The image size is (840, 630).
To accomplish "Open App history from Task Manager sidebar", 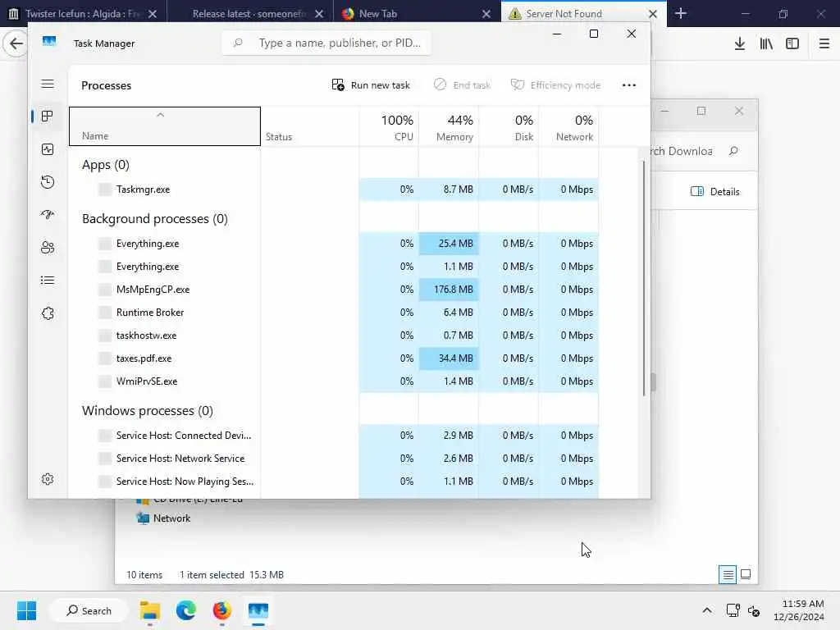I will tap(48, 182).
